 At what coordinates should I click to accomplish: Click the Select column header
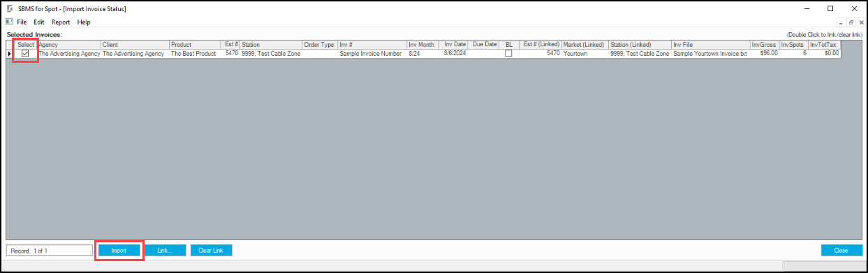click(26, 45)
